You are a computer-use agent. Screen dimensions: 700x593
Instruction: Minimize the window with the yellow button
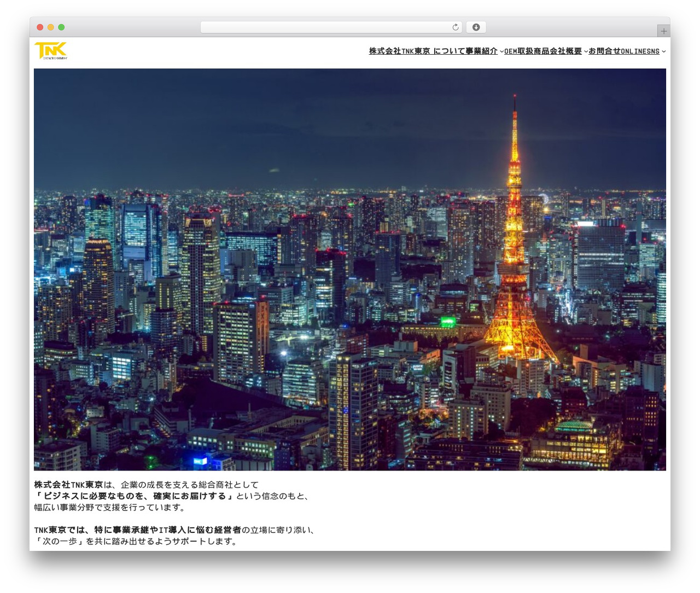pos(51,27)
